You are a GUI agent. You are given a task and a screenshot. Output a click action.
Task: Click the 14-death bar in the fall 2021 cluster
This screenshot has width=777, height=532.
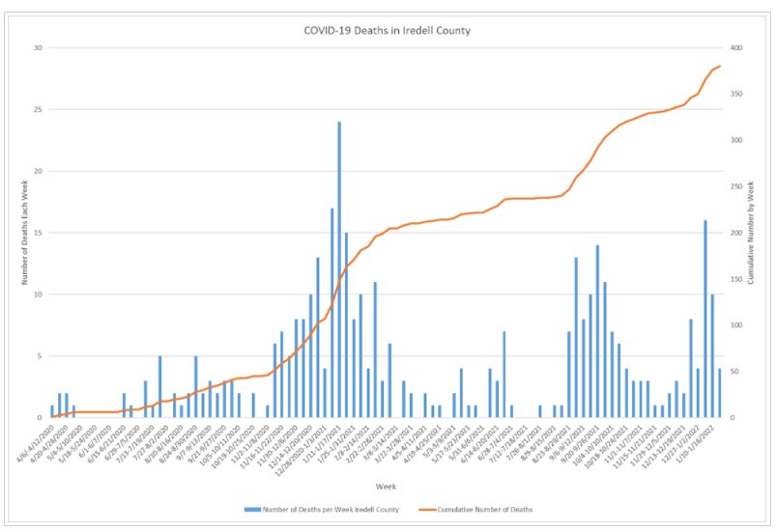pyautogui.click(x=597, y=331)
